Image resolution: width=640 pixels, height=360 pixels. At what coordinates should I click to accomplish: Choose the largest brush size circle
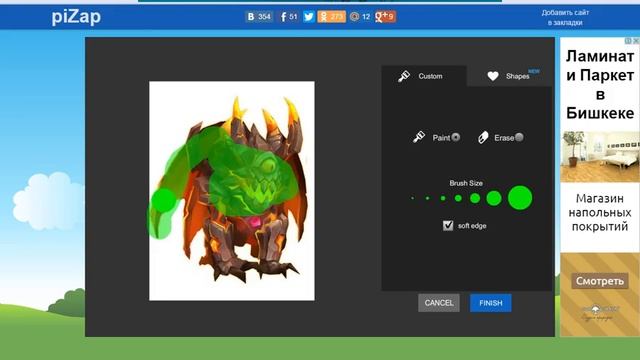pos(520,198)
